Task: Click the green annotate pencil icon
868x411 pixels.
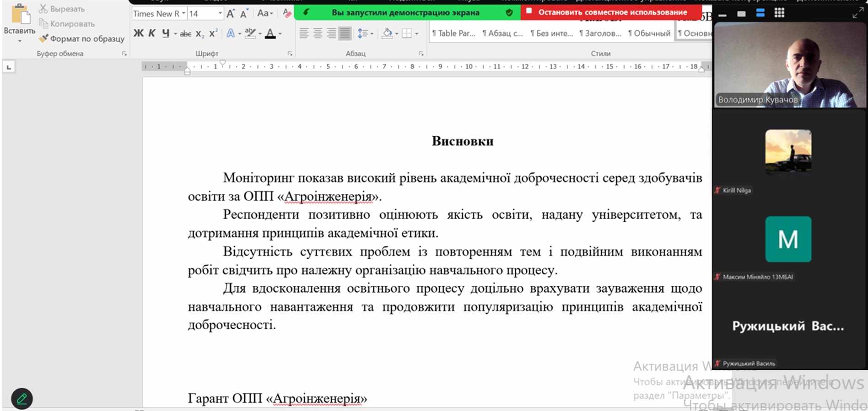Action: tap(22, 399)
